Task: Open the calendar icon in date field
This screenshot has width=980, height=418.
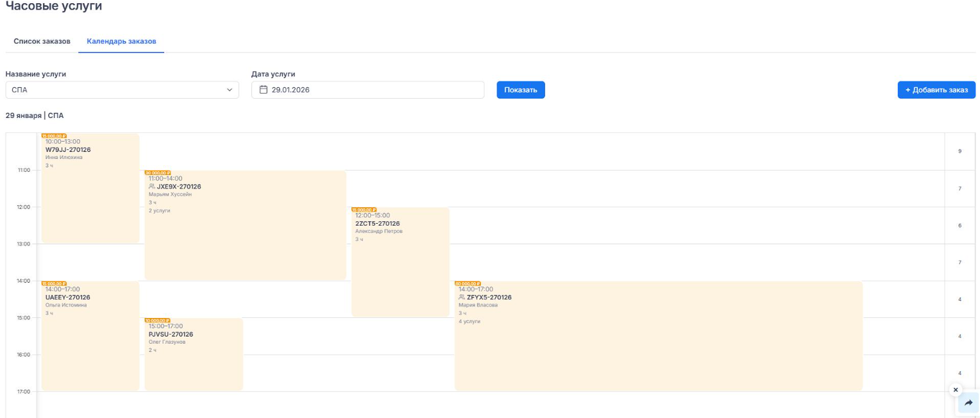Action: click(263, 90)
